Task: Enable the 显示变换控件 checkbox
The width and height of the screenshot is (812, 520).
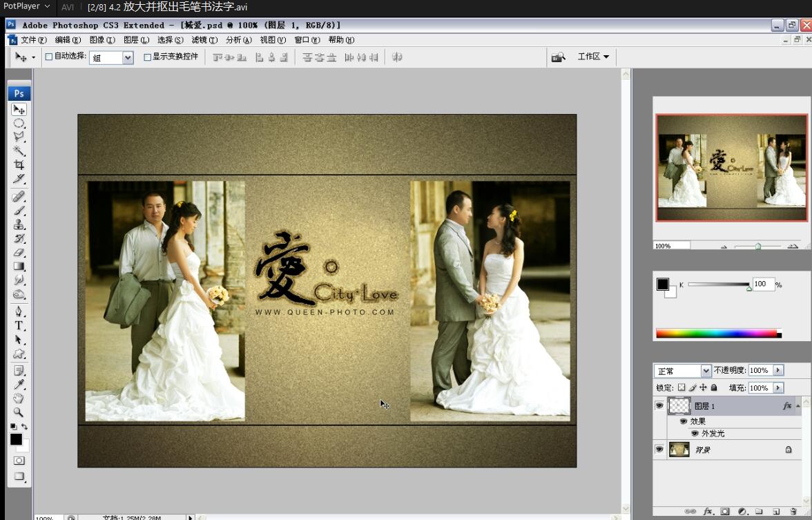Action: (148, 57)
